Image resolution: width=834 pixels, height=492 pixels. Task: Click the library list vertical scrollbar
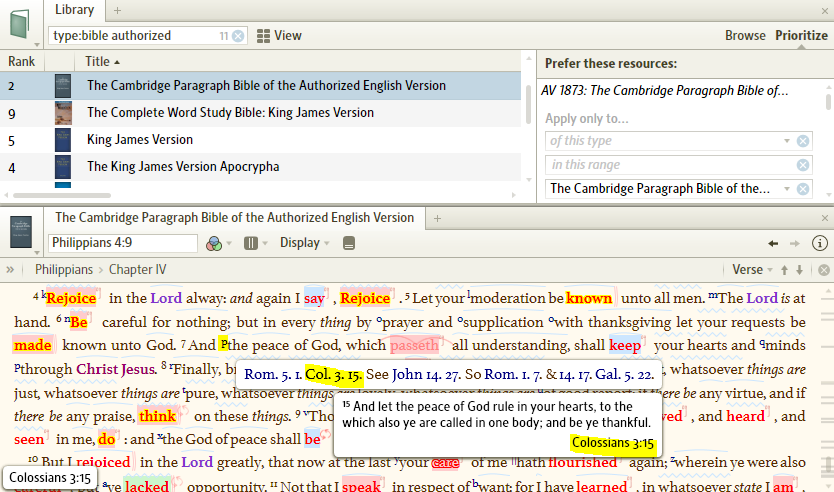[528, 104]
